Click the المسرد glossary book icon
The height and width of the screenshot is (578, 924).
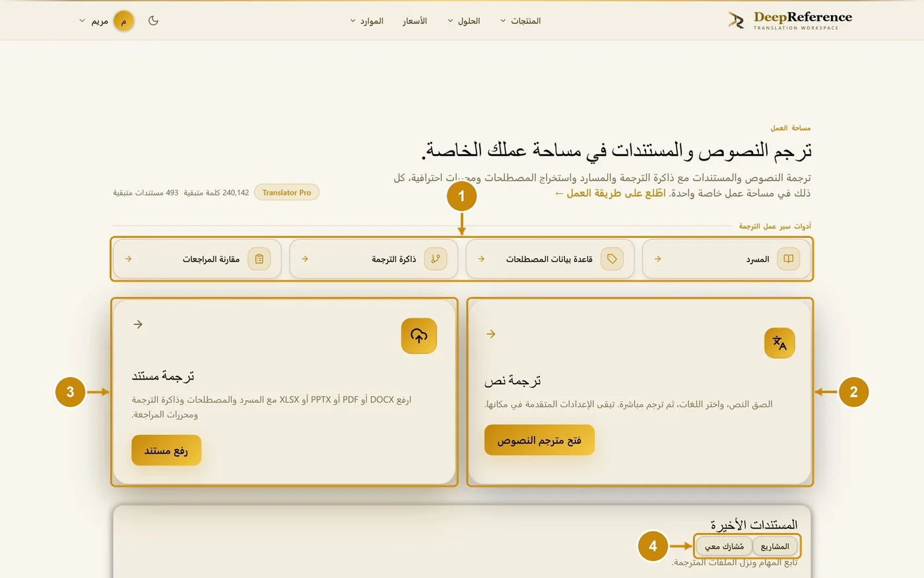[x=788, y=259]
